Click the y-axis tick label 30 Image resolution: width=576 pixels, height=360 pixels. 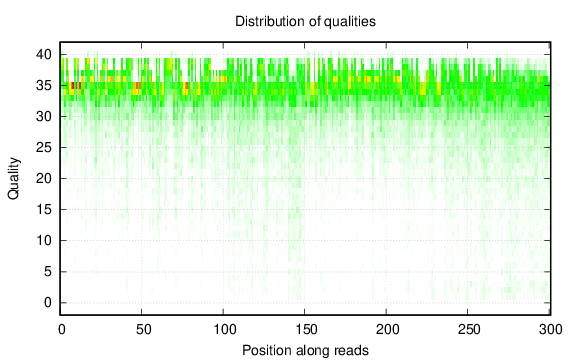pos(44,116)
